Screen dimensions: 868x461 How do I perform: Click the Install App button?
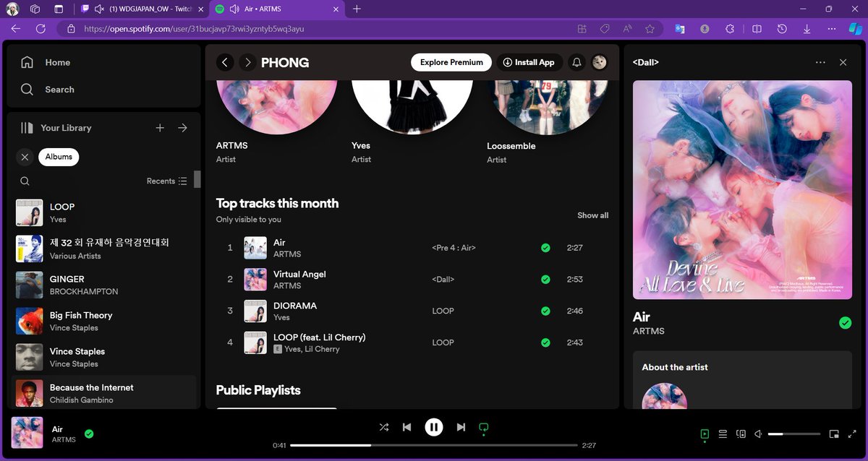529,62
